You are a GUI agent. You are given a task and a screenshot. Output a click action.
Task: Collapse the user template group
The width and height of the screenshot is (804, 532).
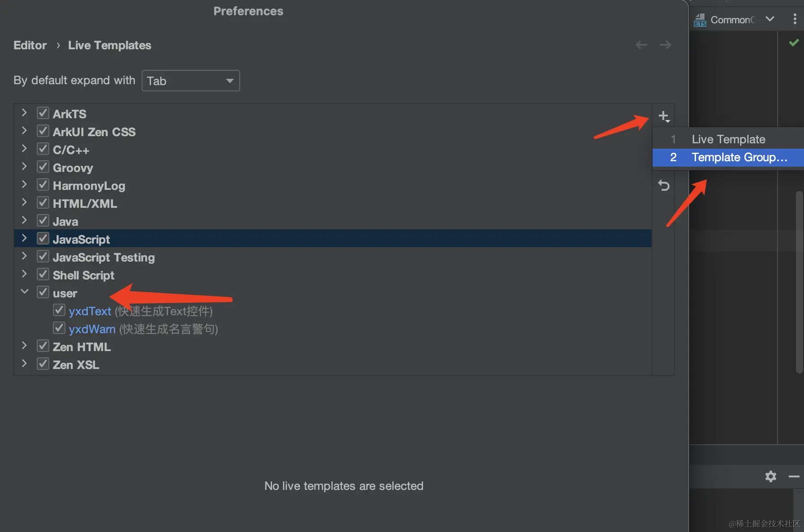coord(25,292)
